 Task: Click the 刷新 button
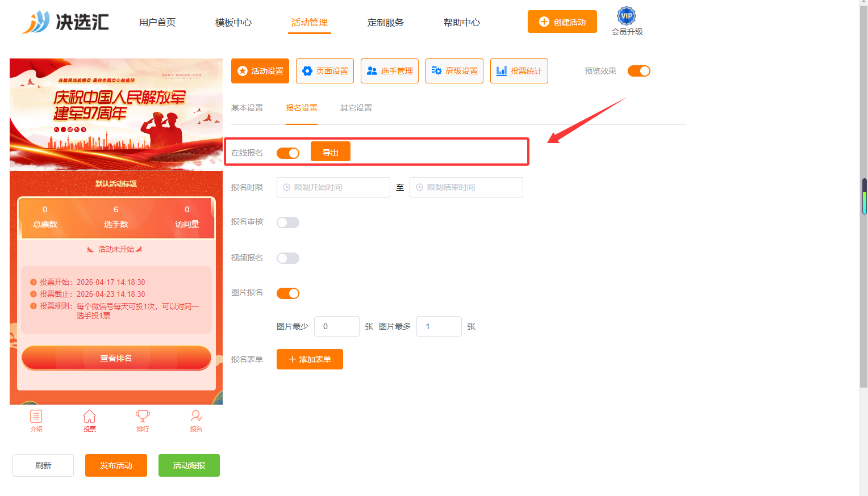[43, 465]
